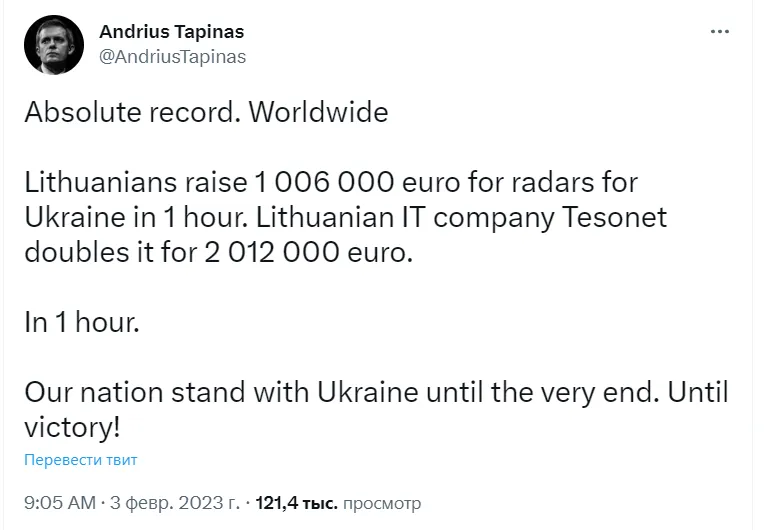The image size is (774, 530).
Task: Click the "Absolute record. Worldwide" line
Action: pyautogui.click(x=206, y=112)
